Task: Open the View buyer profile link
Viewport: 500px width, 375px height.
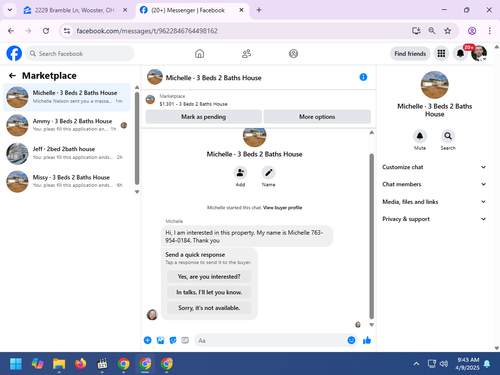Action: click(282, 208)
